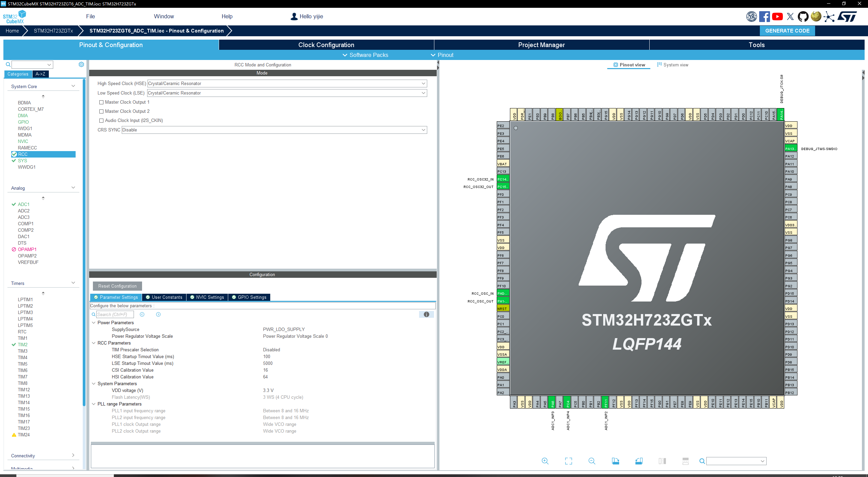Open the User Constants tab
The image size is (868, 477).
[x=164, y=297]
